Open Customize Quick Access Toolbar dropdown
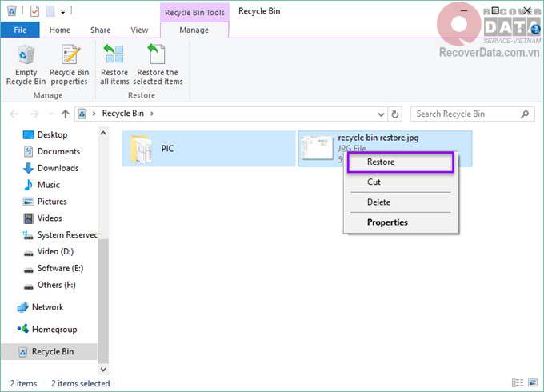Viewport: 544px width, 392px height. [62, 12]
